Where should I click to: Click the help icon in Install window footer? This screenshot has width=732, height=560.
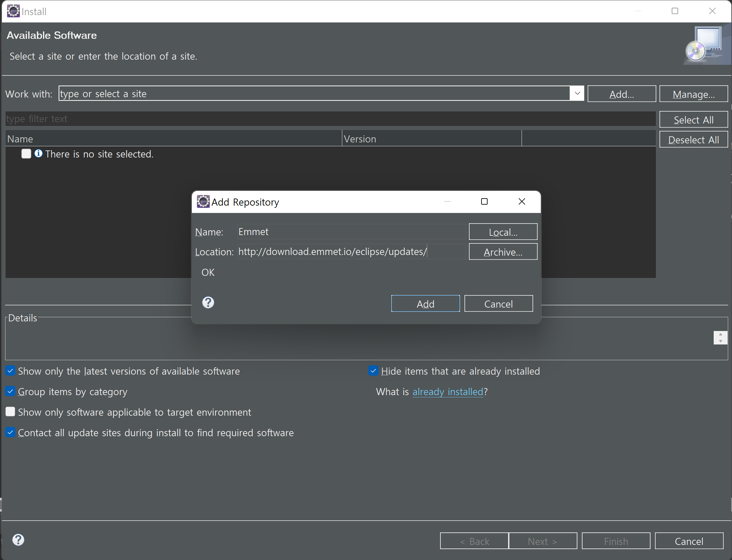pos(18,540)
